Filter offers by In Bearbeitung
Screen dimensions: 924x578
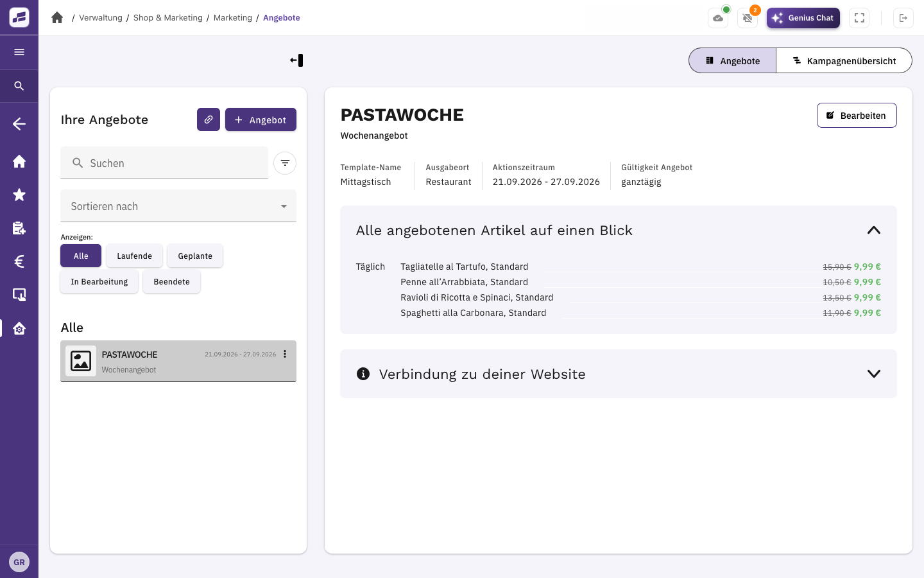pos(99,281)
